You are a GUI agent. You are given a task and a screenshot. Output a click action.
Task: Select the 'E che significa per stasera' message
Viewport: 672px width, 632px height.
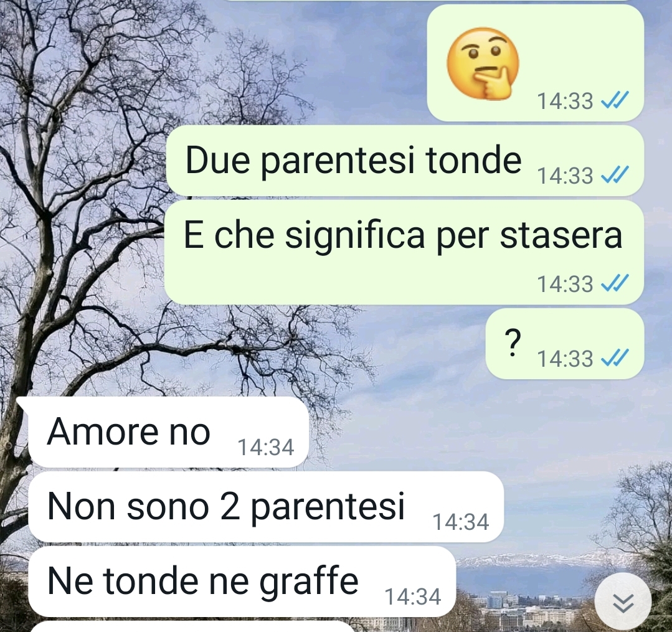pos(405,253)
